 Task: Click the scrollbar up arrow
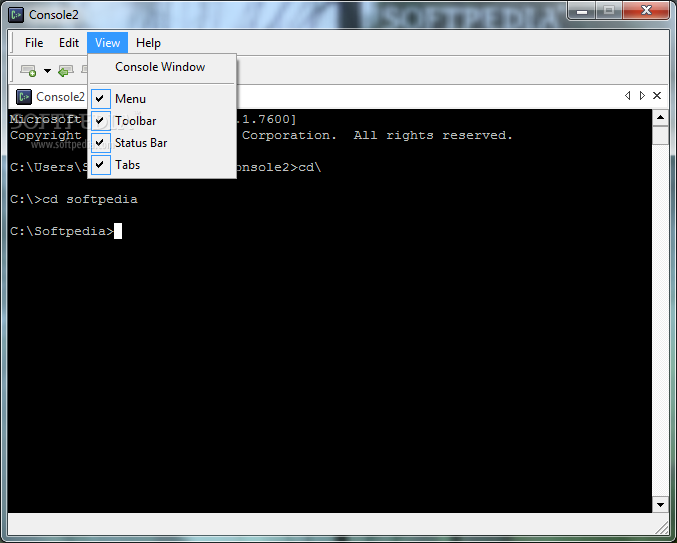click(660, 117)
